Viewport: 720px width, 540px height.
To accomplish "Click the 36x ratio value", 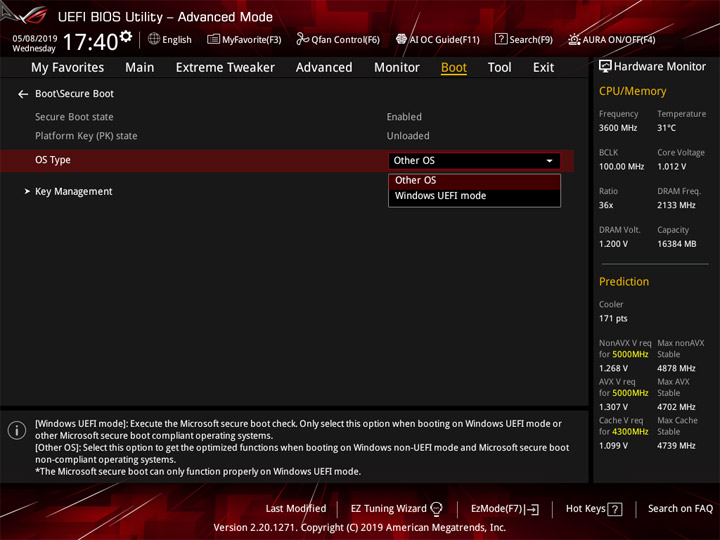I will (x=606, y=205).
